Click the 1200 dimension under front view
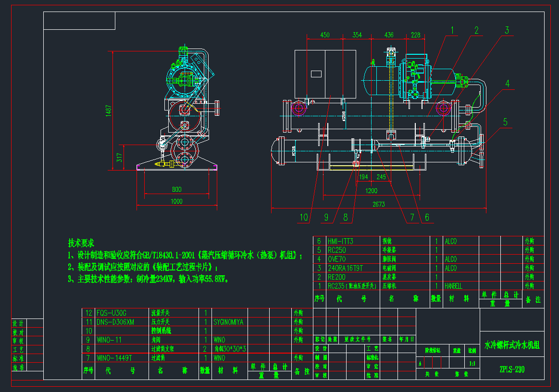 tap(371, 191)
